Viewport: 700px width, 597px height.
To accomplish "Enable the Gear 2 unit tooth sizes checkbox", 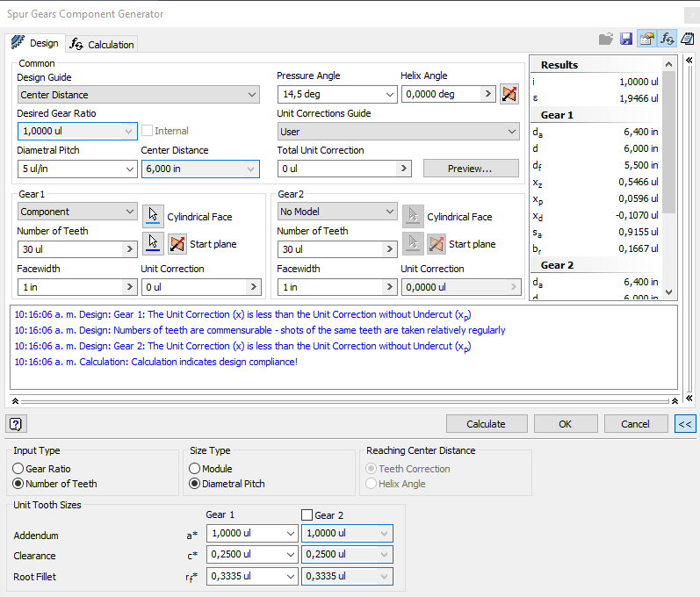I will pyautogui.click(x=307, y=514).
